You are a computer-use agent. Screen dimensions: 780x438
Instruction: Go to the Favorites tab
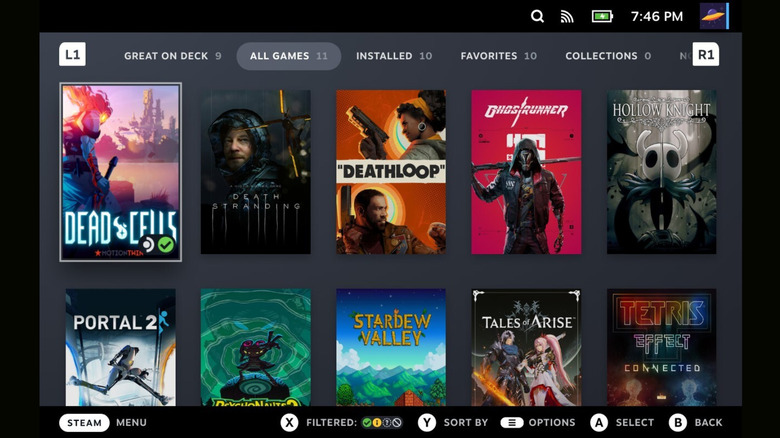click(x=498, y=56)
